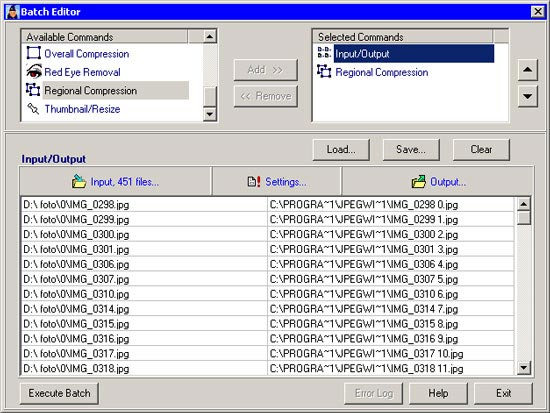
Task: Click the file list scrollbar down arrow
Action: pyautogui.click(x=524, y=368)
